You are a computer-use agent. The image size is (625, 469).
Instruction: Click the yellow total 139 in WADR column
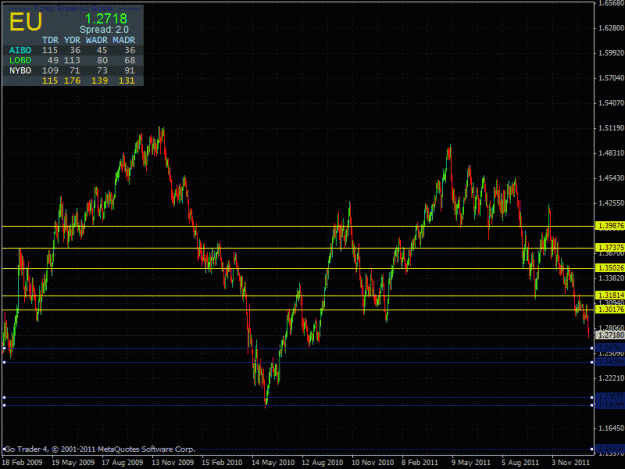[x=99, y=81]
